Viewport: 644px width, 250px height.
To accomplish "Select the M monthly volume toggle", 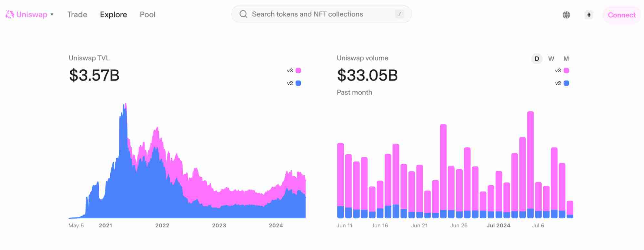I will pos(566,59).
